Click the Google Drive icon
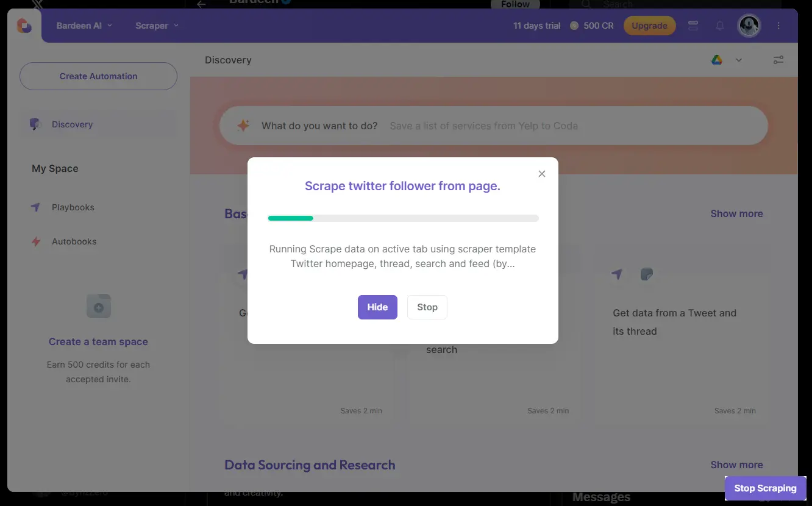812x506 pixels. [717, 60]
